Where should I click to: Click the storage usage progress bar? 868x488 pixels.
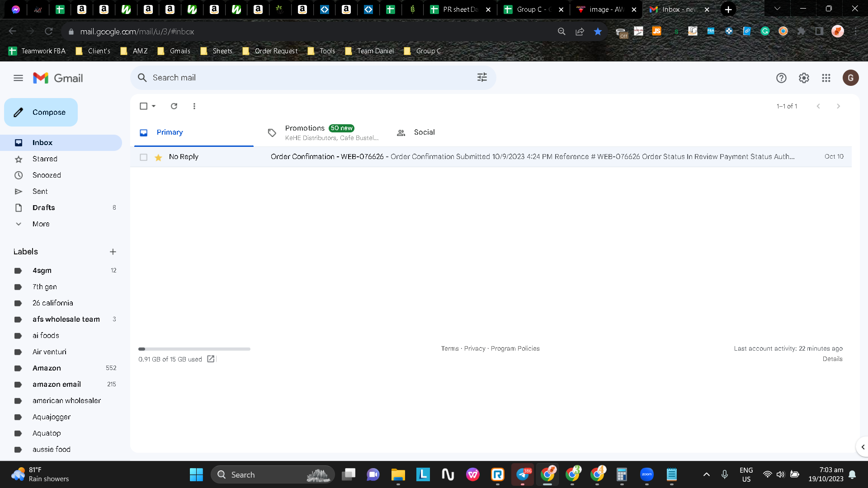pyautogui.click(x=194, y=349)
